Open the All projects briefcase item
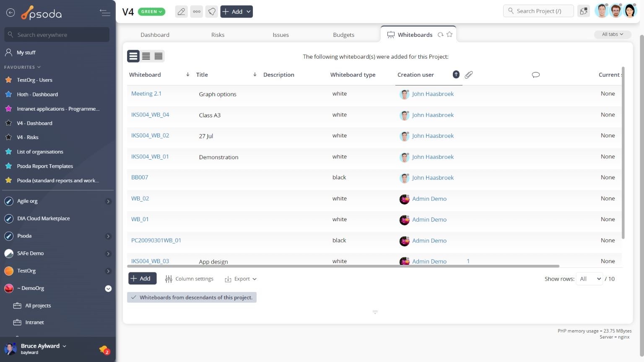 [x=38, y=305]
